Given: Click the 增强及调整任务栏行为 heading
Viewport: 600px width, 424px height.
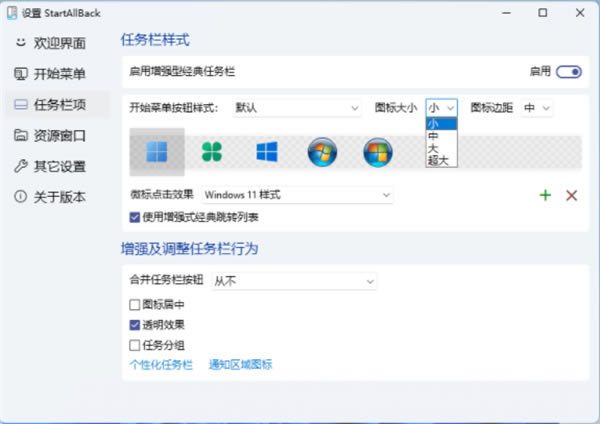Looking at the screenshot, I should 189,249.
